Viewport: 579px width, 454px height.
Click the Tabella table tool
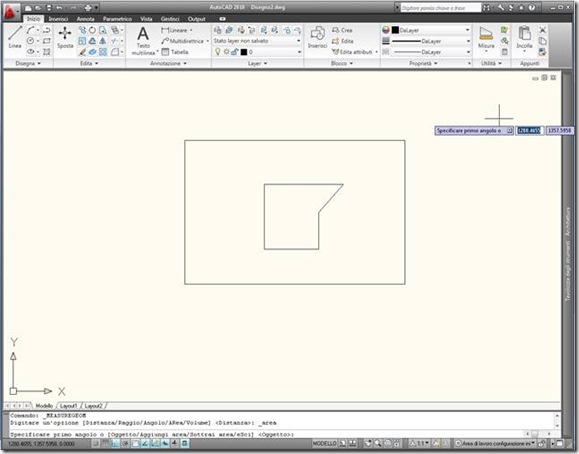pos(175,52)
